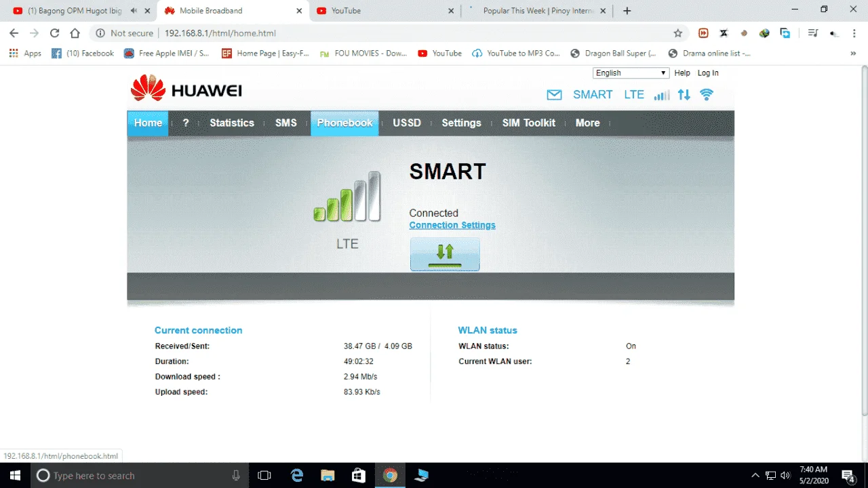Close the Mobile Broadband tab
The height and width of the screenshot is (488, 868).
click(x=299, y=11)
